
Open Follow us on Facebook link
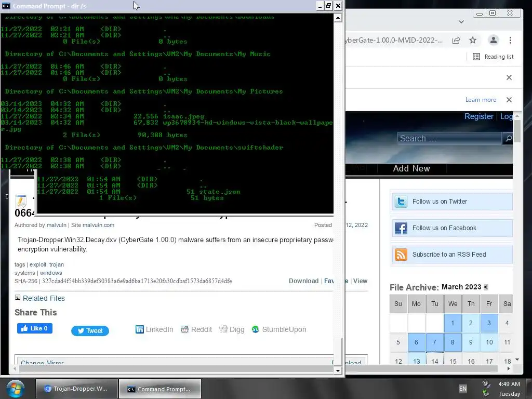(x=444, y=228)
